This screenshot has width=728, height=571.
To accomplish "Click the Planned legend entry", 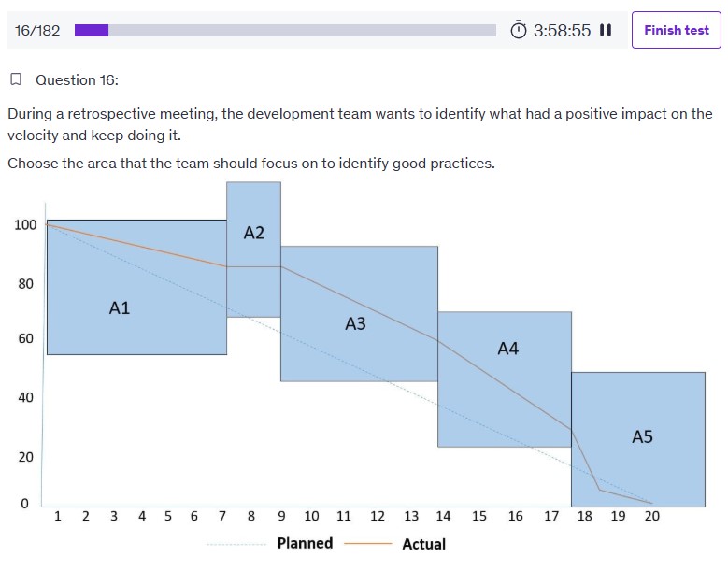I will coord(305,543).
